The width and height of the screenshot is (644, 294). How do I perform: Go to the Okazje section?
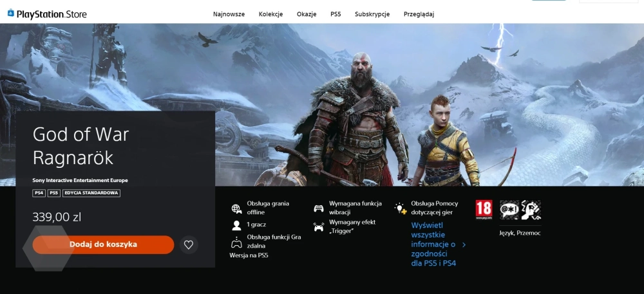(x=307, y=14)
